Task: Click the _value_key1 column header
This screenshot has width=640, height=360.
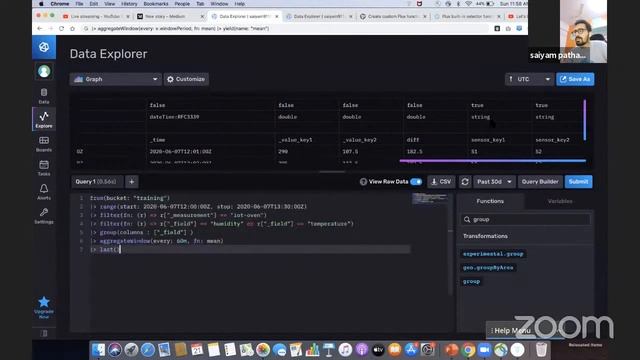Action: tap(295, 140)
